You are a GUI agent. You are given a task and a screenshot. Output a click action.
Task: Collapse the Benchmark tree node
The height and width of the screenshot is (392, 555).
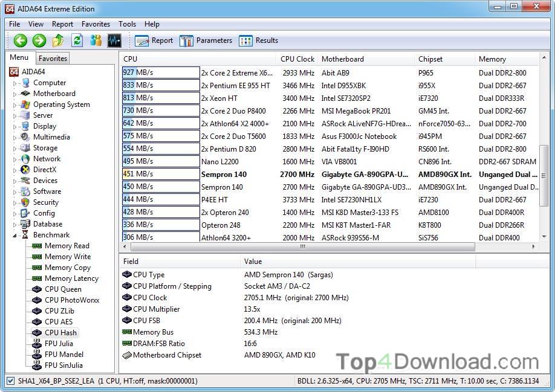tap(15, 236)
